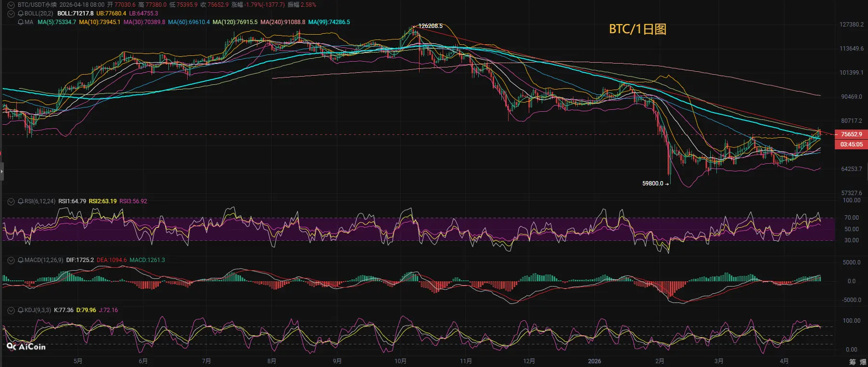Open the left side panel expand handle
This screenshot has height=367, width=868.
[x=1, y=171]
